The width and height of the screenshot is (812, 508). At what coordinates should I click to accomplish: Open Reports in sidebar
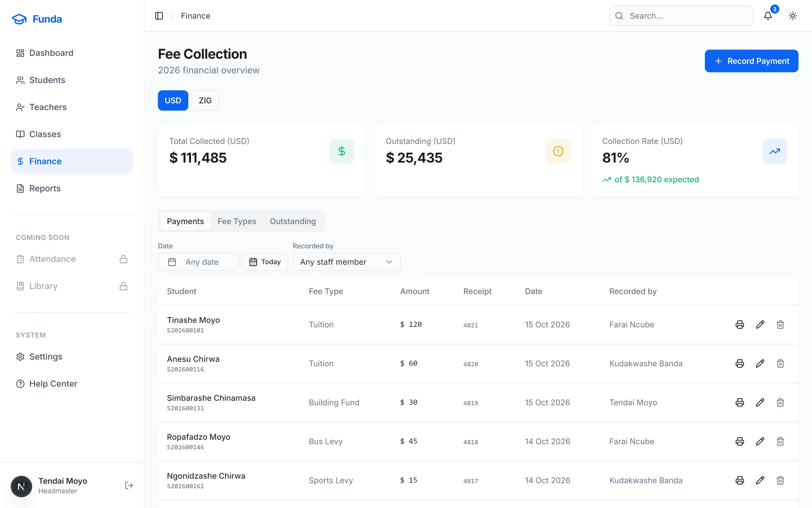coord(72,189)
